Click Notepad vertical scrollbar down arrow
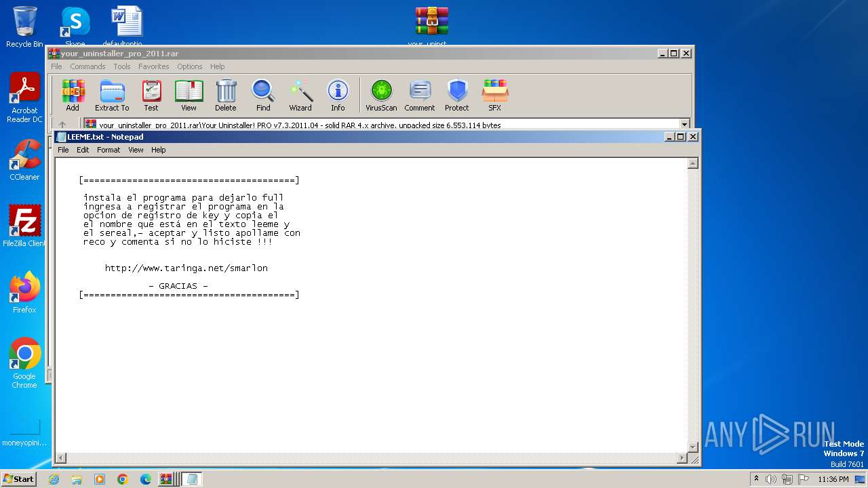This screenshot has width=868, height=488. point(693,447)
